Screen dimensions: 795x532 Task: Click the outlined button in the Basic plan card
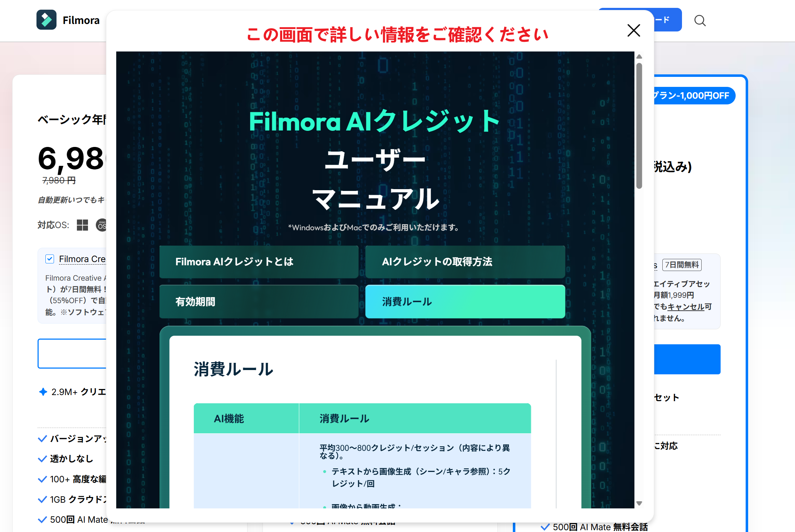72,354
